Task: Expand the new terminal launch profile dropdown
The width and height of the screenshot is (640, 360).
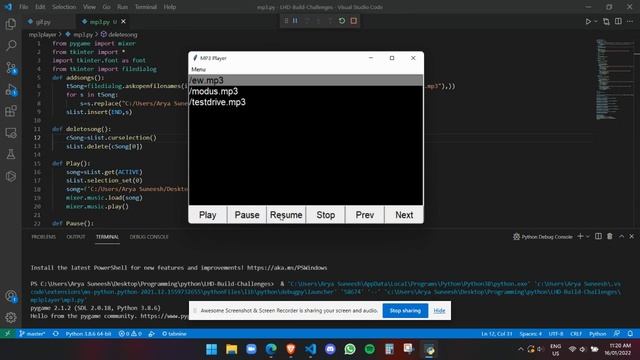Action: [x=588, y=237]
